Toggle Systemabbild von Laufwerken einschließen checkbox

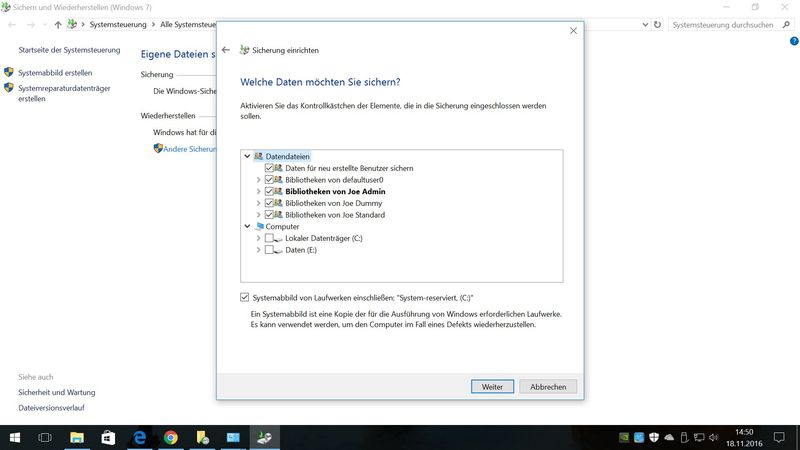click(245, 297)
